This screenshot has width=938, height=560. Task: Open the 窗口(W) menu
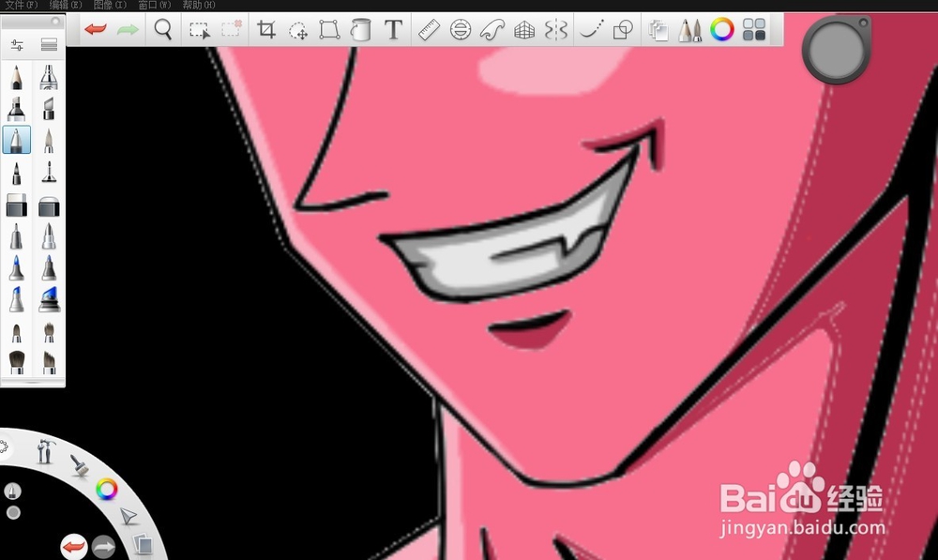(x=155, y=5)
